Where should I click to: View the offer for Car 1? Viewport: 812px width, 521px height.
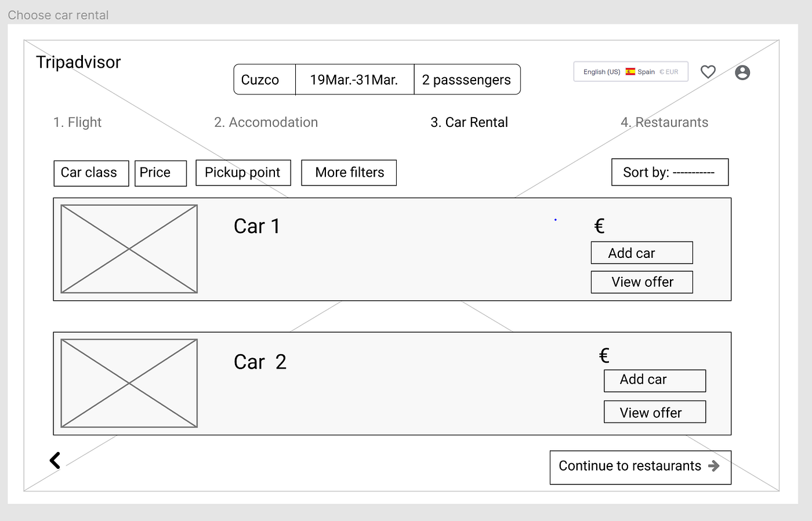coord(641,282)
